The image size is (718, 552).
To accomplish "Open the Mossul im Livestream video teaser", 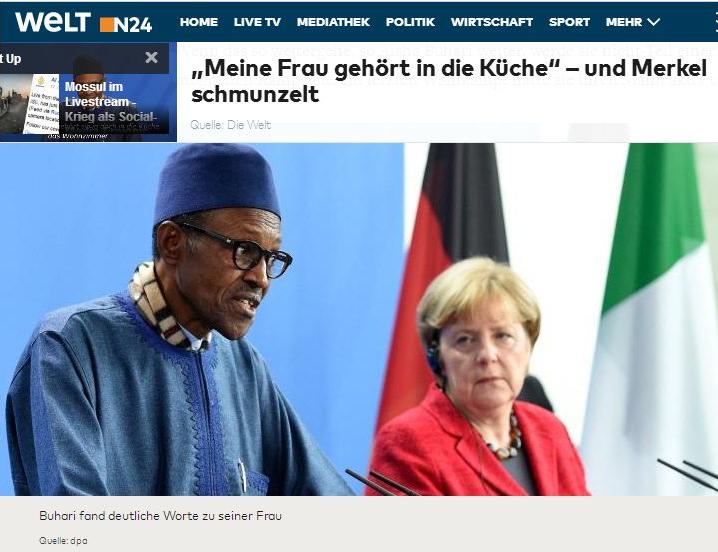I will [x=110, y=101].
